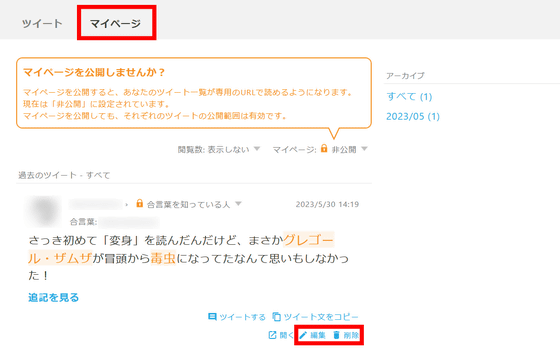Click the pencil 編集 icon

click(303, 335)
